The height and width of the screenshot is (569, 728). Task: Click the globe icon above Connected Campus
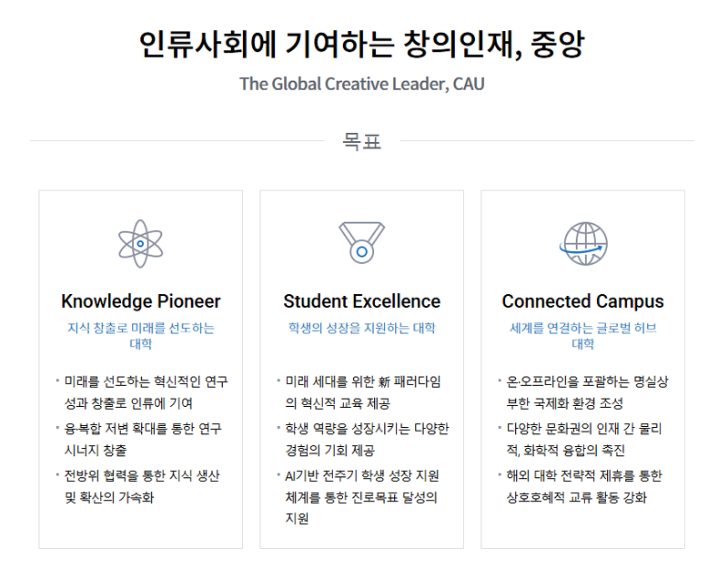point(582,242)
